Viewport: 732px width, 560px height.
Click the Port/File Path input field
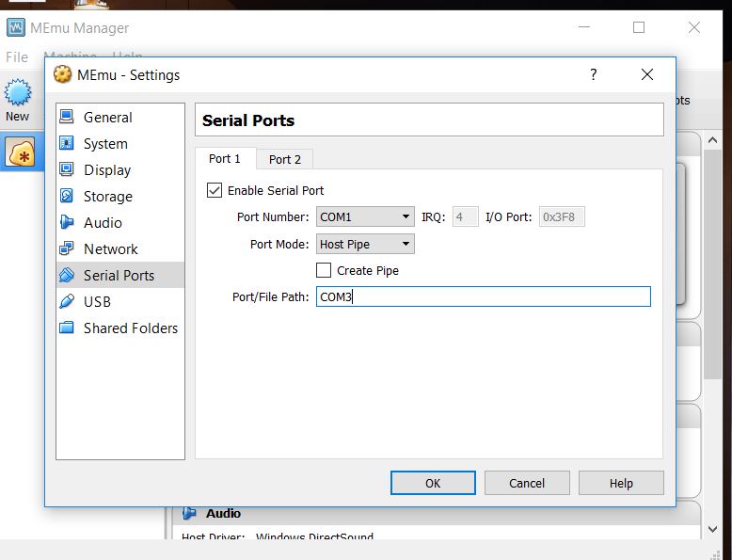pos(483,297)
